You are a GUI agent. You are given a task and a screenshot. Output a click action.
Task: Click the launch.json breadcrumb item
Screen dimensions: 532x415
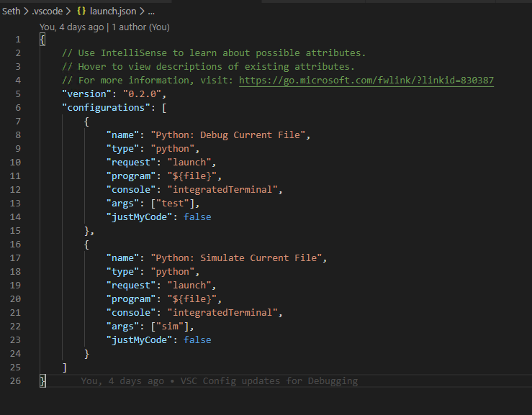pos(113,12)
